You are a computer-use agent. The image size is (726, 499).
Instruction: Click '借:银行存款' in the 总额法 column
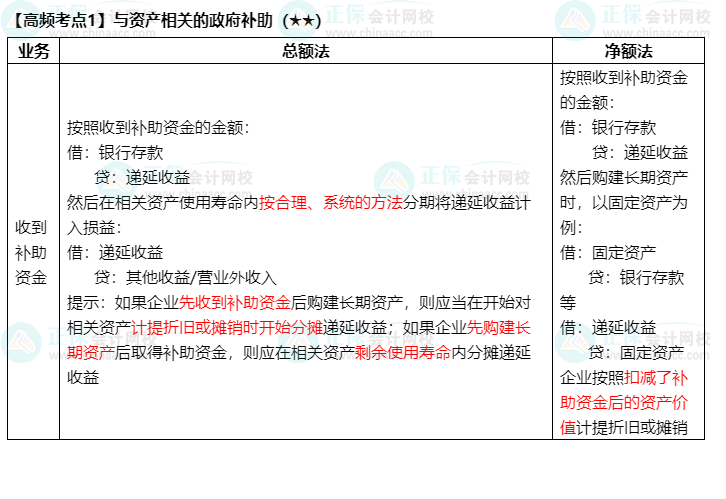click(x=115, y=153)
